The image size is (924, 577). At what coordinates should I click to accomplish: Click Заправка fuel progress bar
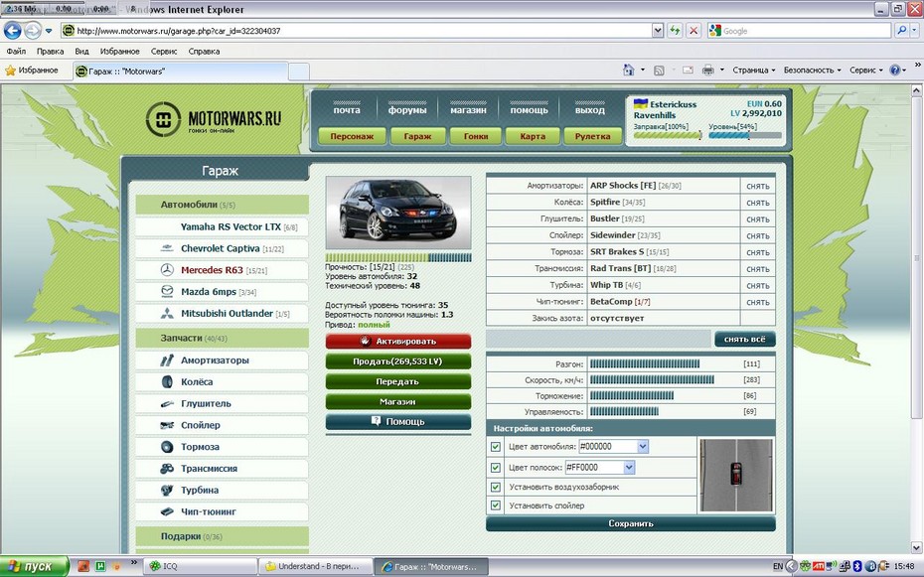tap(668, 135)
